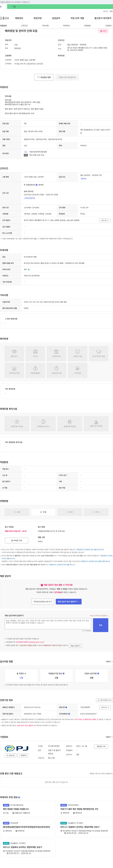This screenshot has width=113, height=868.
Task: Toggle the 관심기업 star button
Action: [10, 755]
